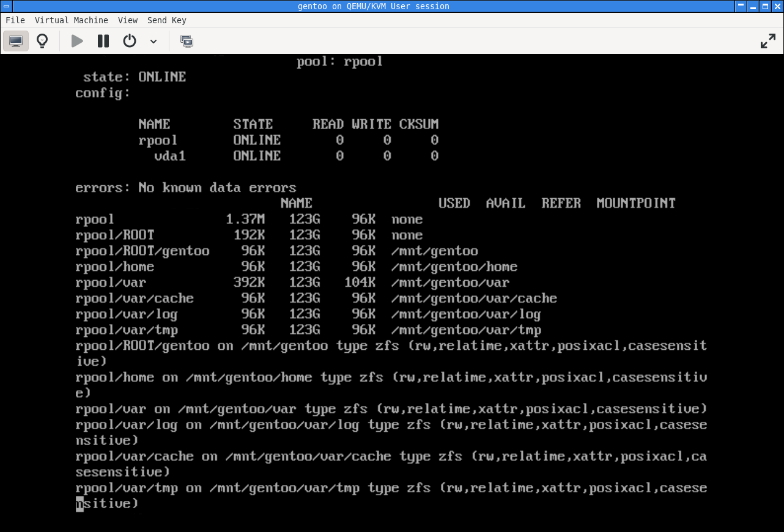Click 'errors: No known data errors'
The image size is (784, 532).
tap(186, 188)
